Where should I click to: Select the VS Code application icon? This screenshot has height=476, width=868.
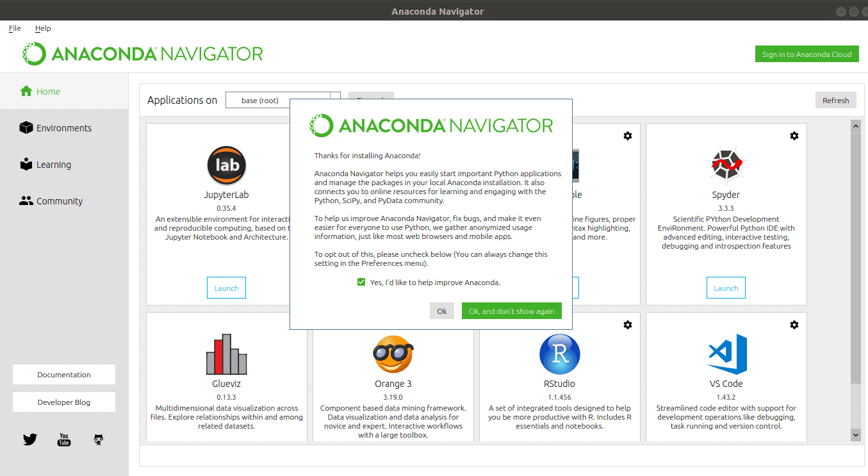coord(726,354)
